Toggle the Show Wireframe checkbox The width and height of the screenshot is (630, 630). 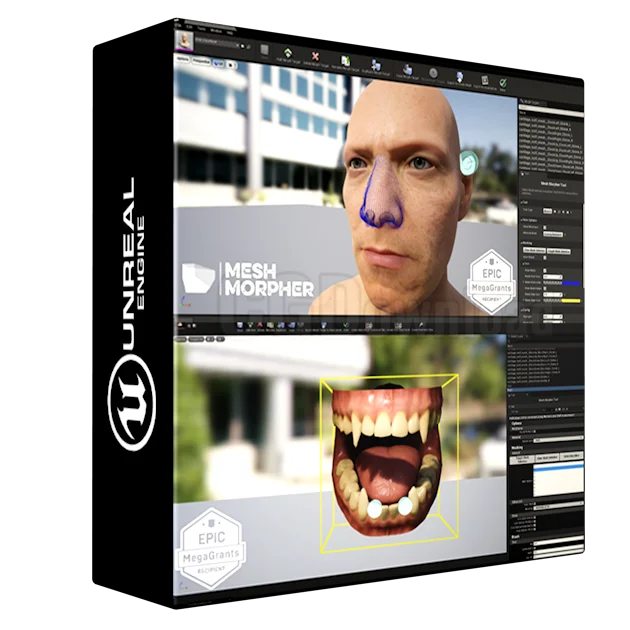[545, 227]
